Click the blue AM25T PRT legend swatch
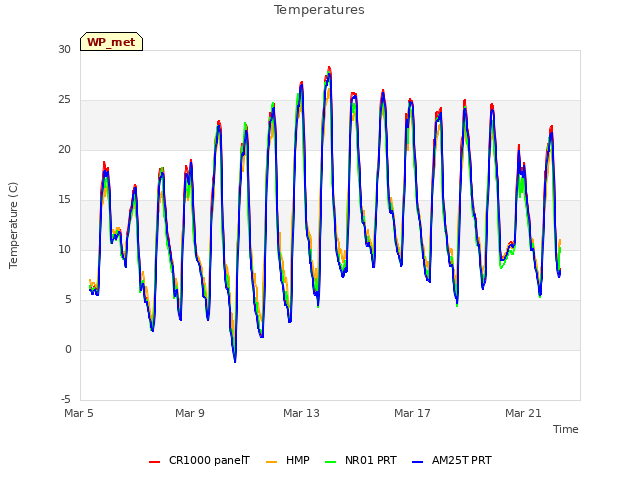Screen dimensions: 640x480 coord(418,461)
